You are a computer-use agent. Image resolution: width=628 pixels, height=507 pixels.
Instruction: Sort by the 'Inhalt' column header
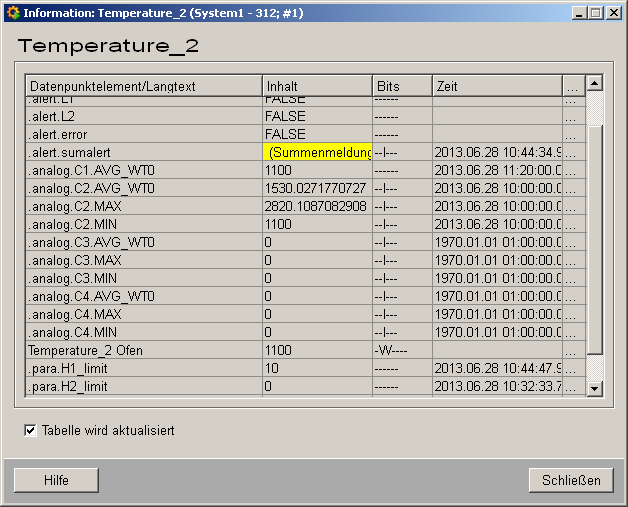point(317,86)
